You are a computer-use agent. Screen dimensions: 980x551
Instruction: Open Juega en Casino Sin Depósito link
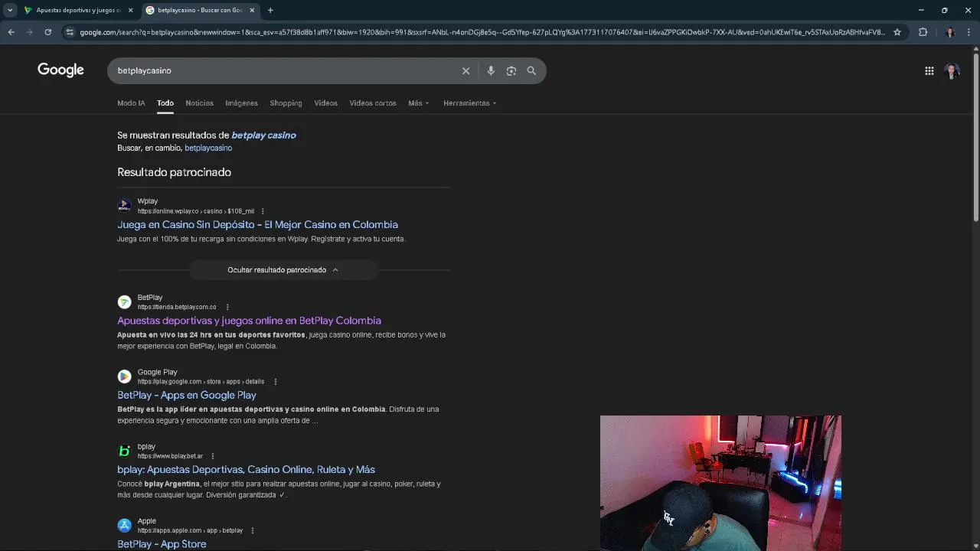[257, 224]
